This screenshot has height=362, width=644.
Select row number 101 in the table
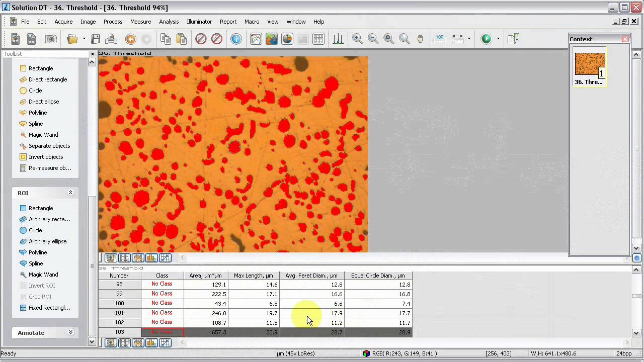pos(119,313)
